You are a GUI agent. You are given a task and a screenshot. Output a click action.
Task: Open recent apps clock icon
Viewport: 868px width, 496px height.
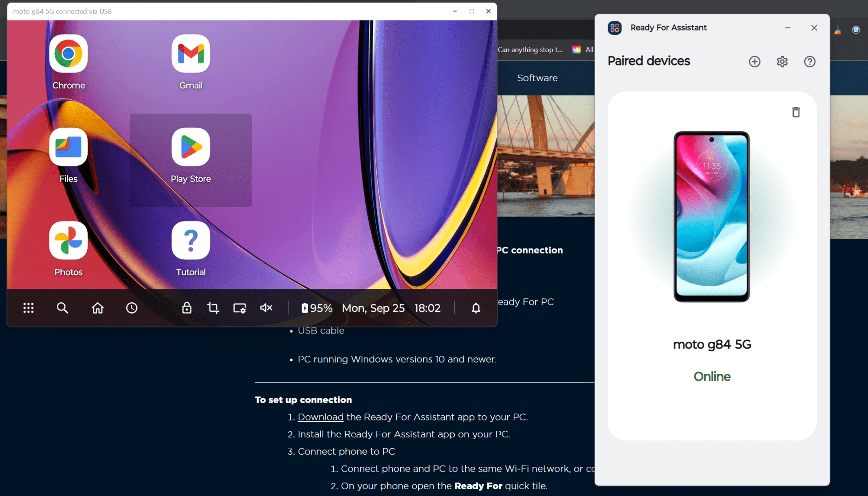pos(132,308)
